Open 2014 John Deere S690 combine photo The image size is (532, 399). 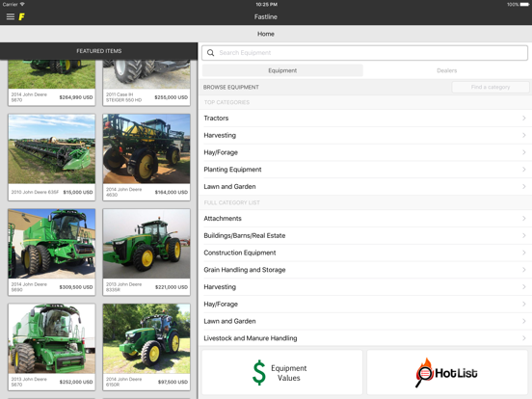(x=52, y=244)
